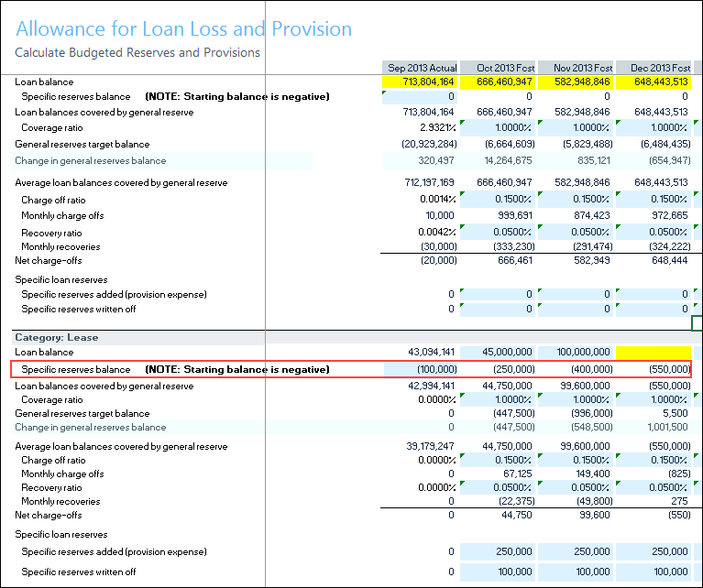Click the Calculate Budgeted Reserves and Provisions subtitle
The width and height of the screenshot is (703, 588).
pyautogui.click(x=137, y=53)
